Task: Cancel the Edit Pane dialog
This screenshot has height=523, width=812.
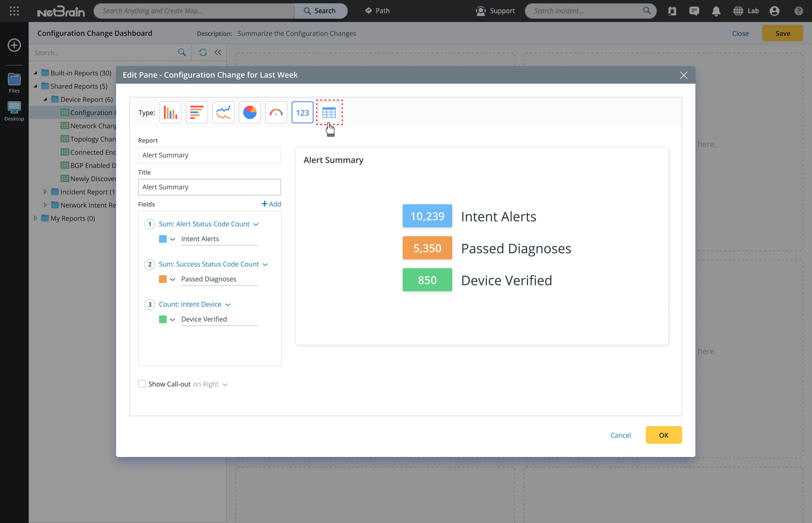Action: click(x=620, y=435)
